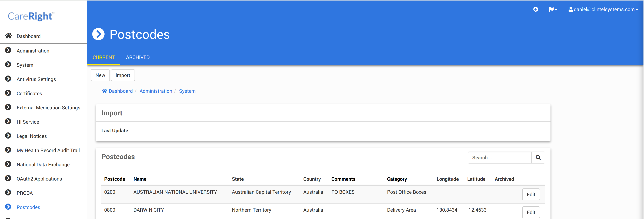The image size is (644, 219).
Task: Click the home icon in breadcrumb
Action: click(104, 91)
